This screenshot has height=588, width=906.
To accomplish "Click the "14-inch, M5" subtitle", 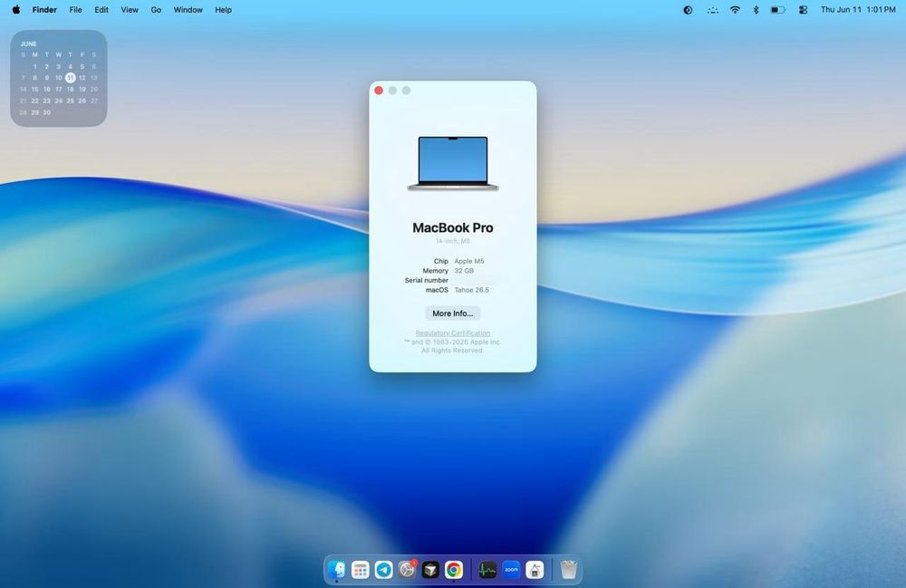I will 452,241.
